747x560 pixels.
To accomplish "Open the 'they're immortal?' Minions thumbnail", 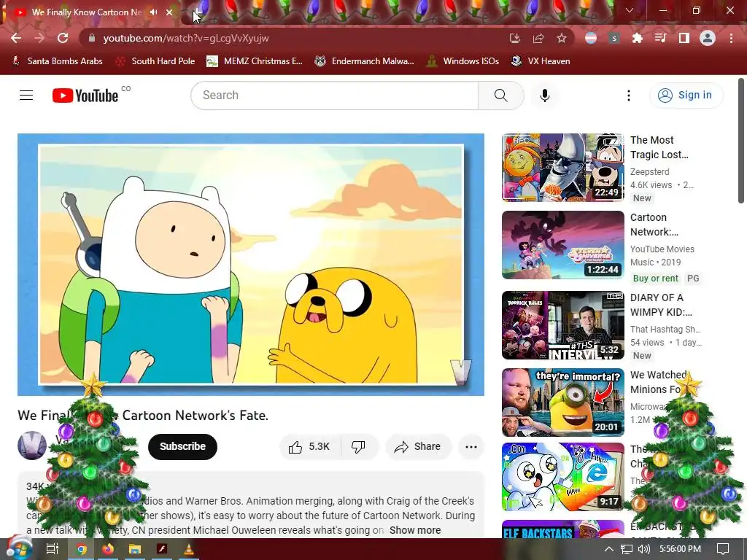I will coord(562,402).
